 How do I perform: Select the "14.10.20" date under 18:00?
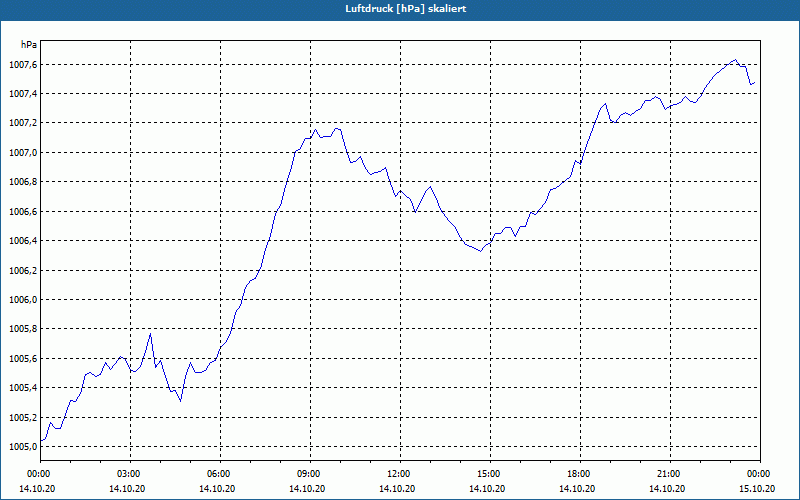point(577,489)
